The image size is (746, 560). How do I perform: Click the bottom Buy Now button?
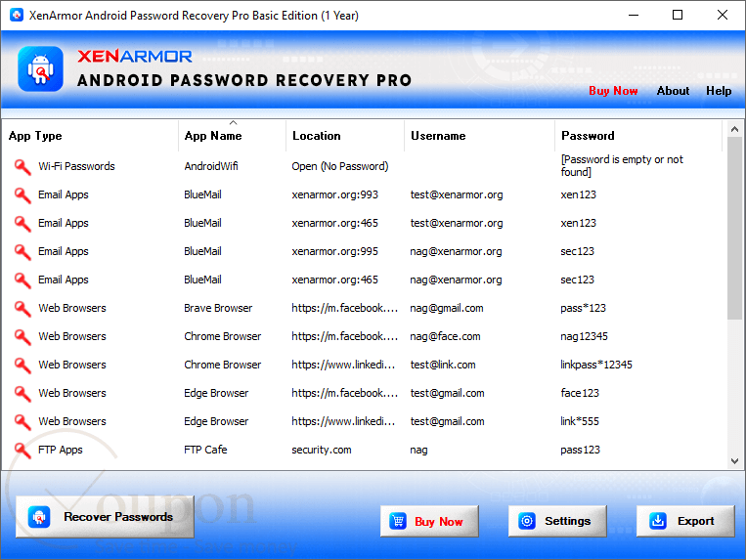429,521
